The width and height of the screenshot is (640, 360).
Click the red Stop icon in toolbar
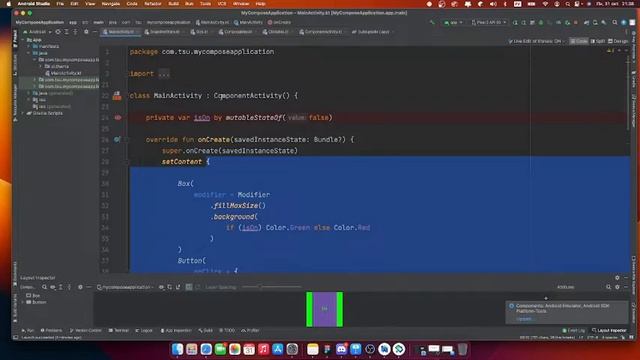point(576,22)
